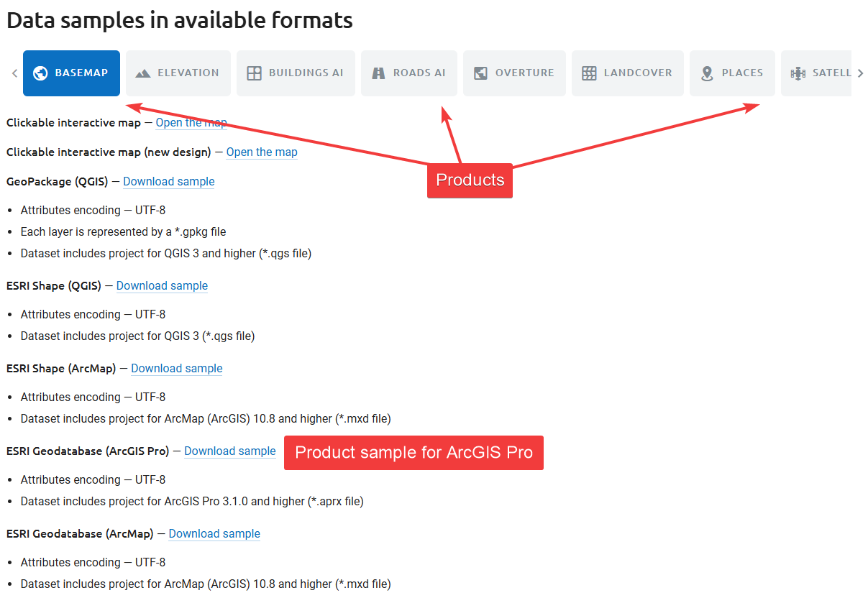Switch to the ELEVATION tab label
The image size is (868, 598).
[188, 73]
